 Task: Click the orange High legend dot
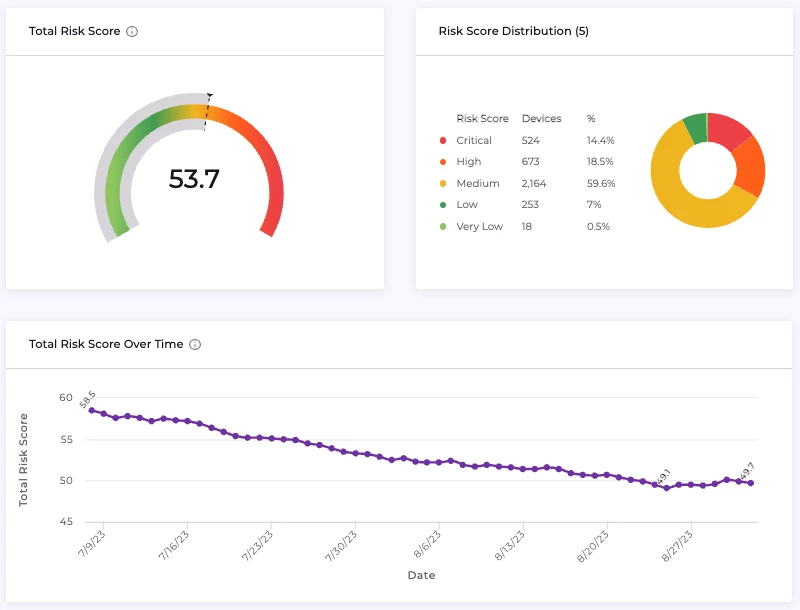tap(443, 162)
